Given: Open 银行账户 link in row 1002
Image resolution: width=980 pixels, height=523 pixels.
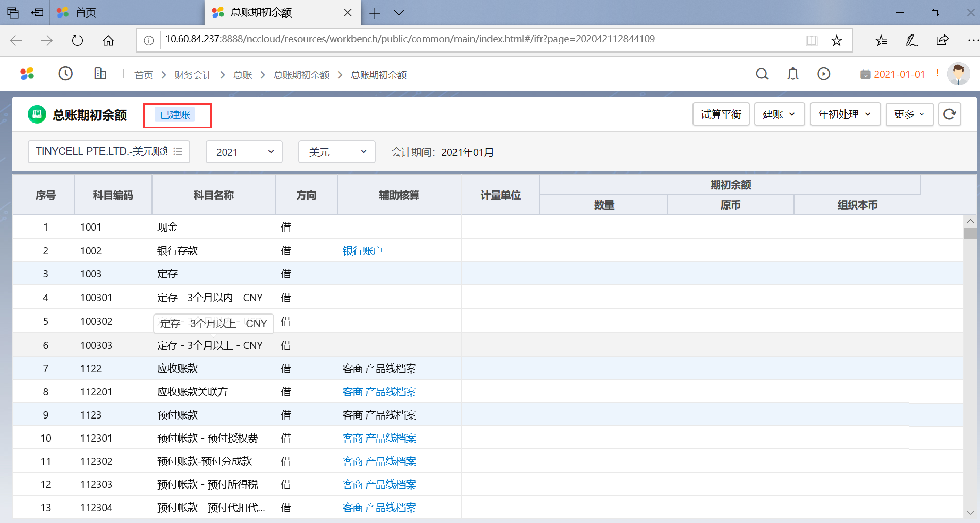Looking at the screenshot, I should [363, 251].
